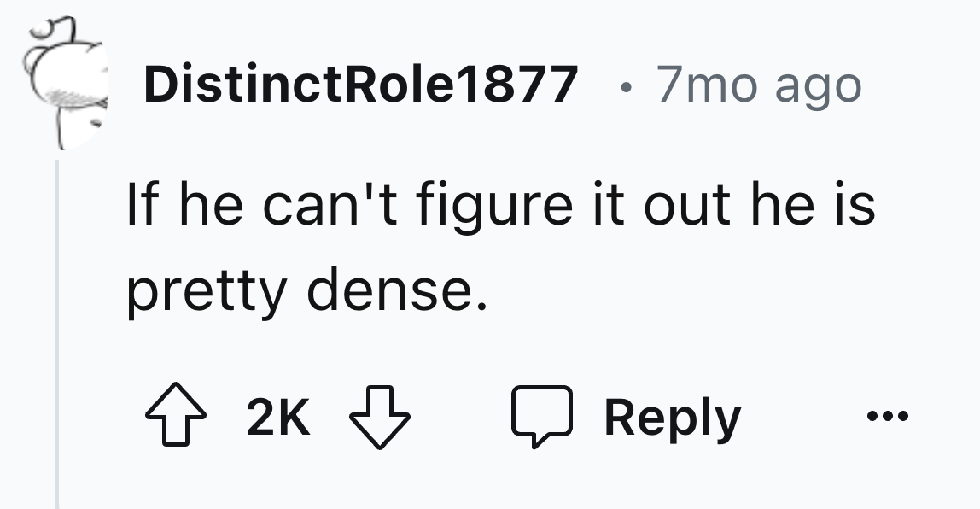Open DistinctRole1877's user profile
This screenshot has width=980, height=509.
point(359,85)
